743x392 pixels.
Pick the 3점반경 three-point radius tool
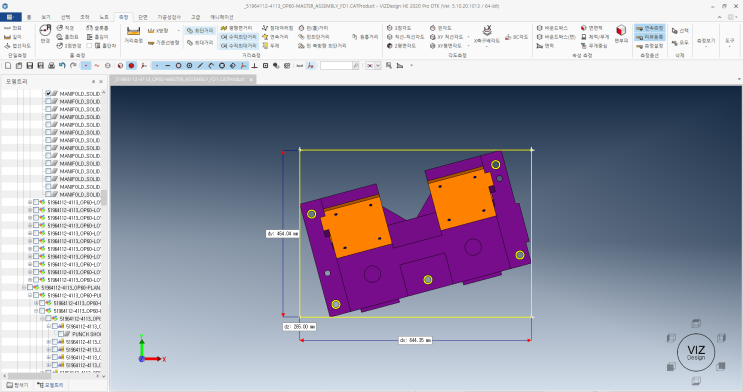click(69, 46)
